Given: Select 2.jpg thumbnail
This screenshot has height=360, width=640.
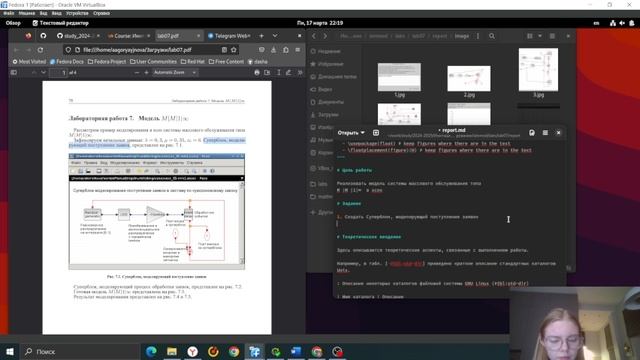Looking at the screenshot, I should tap(469, 78).
